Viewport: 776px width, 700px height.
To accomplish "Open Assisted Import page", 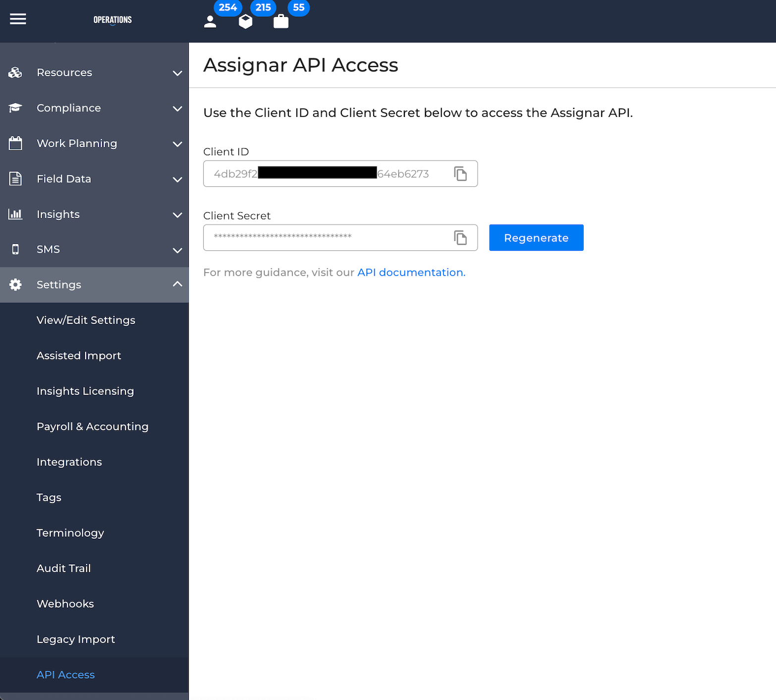I will [79, 355].
